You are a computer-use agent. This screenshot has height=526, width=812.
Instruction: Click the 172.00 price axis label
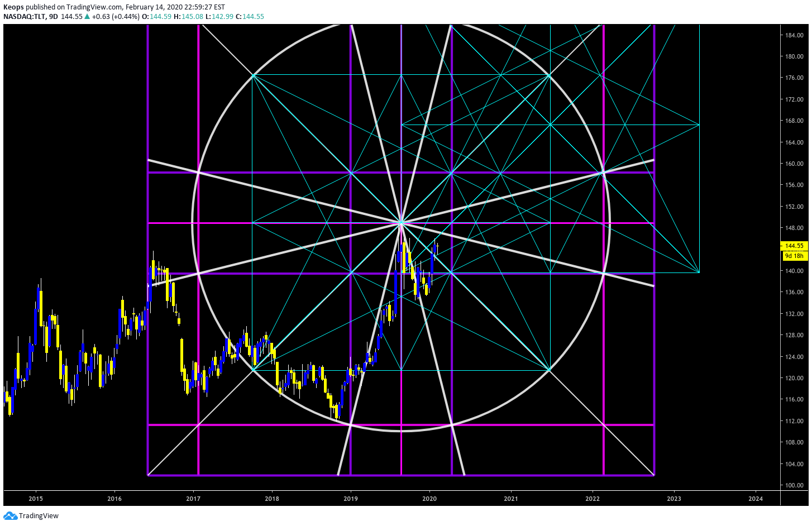pyautogui.click(x=794, y=99)
